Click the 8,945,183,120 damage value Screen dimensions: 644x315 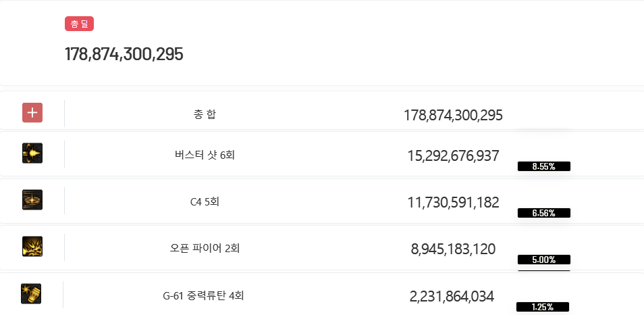coord(454,249)
